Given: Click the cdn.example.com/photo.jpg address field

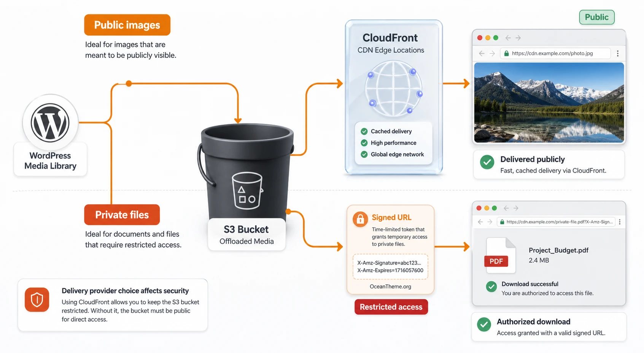Looking at the screenshot, I should pyautogui.click(x=555, y=53).
